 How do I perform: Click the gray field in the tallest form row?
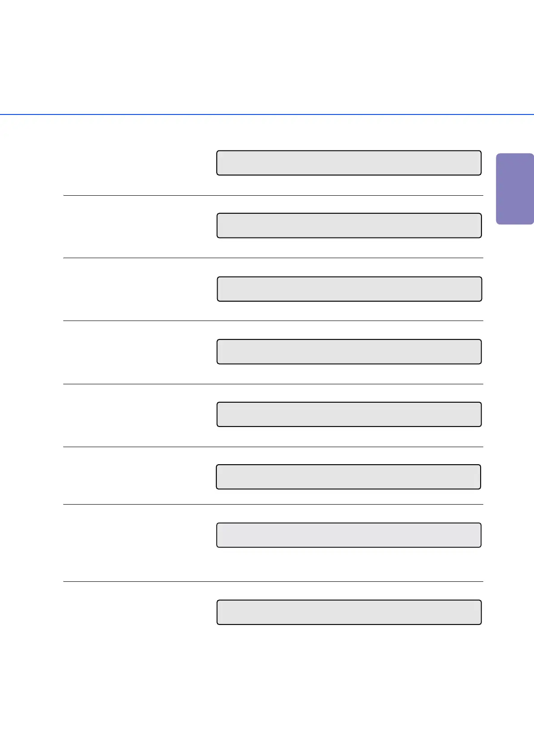click(349, 535)
